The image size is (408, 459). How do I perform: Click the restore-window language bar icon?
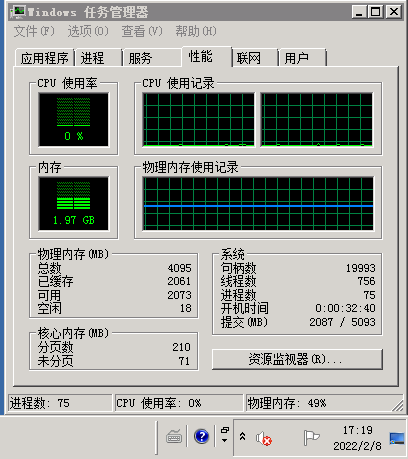(225, 430)
